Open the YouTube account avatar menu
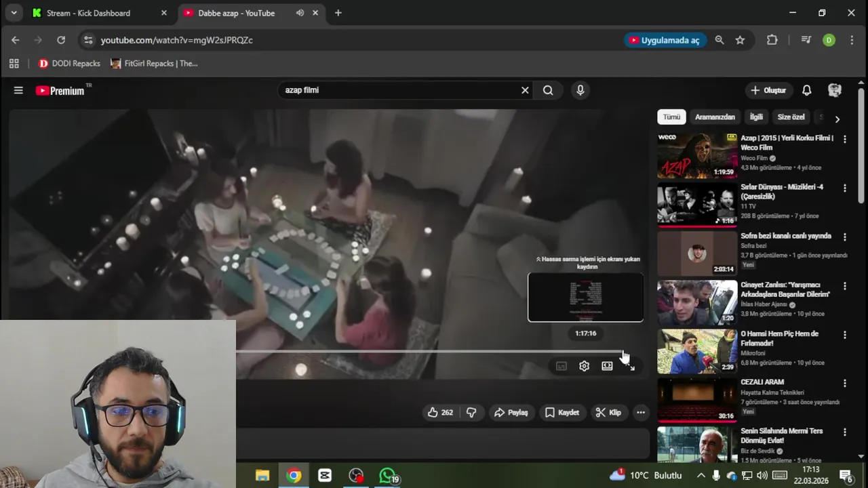 click(835, 90)
